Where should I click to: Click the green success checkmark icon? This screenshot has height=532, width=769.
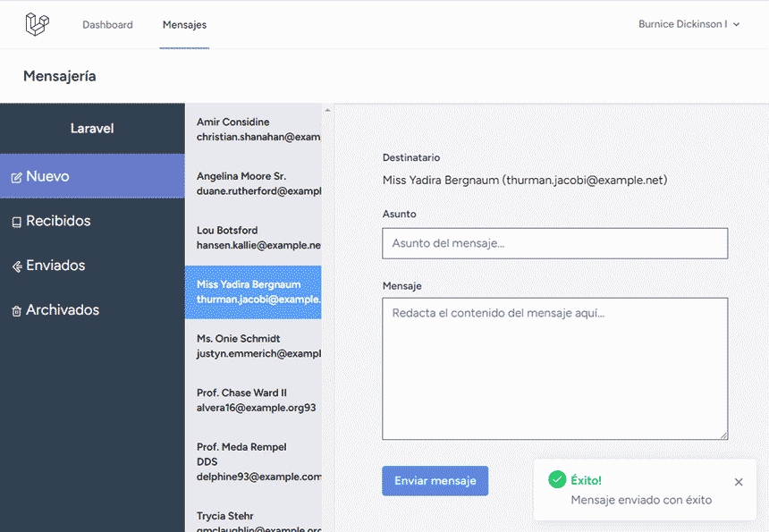click(x=557, y=479)
